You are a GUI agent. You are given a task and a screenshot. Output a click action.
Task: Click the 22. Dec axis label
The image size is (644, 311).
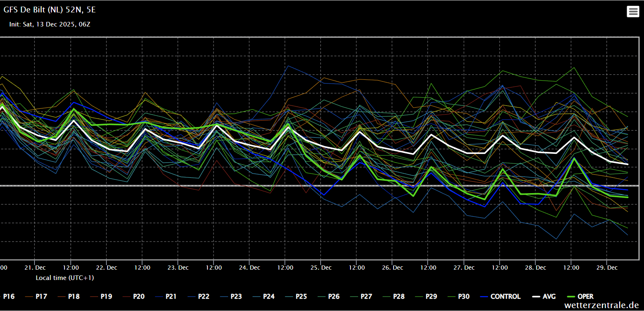107,268
